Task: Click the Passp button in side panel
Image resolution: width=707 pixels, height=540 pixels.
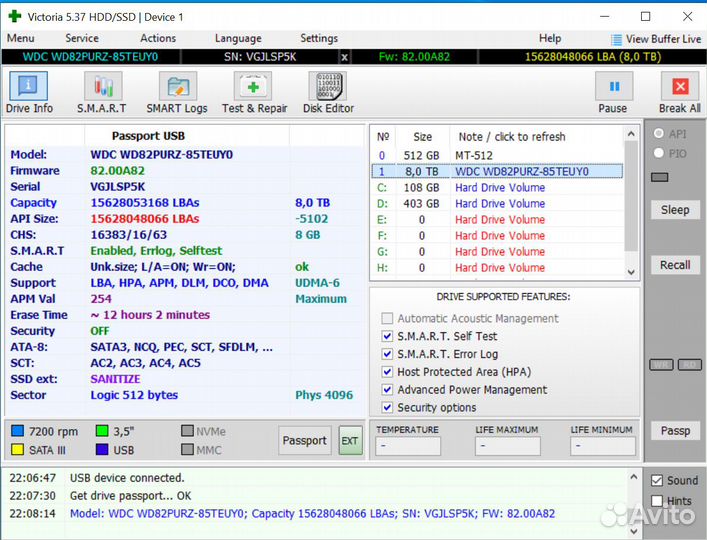Action: tap(675, 430)
